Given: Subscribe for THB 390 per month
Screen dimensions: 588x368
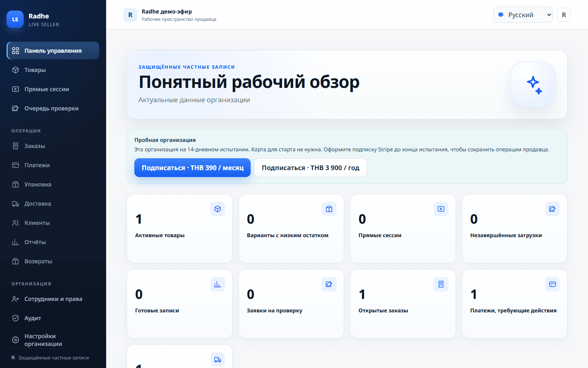Looking at the screenshot, I should pyautogui.click(x=192, y=168).
